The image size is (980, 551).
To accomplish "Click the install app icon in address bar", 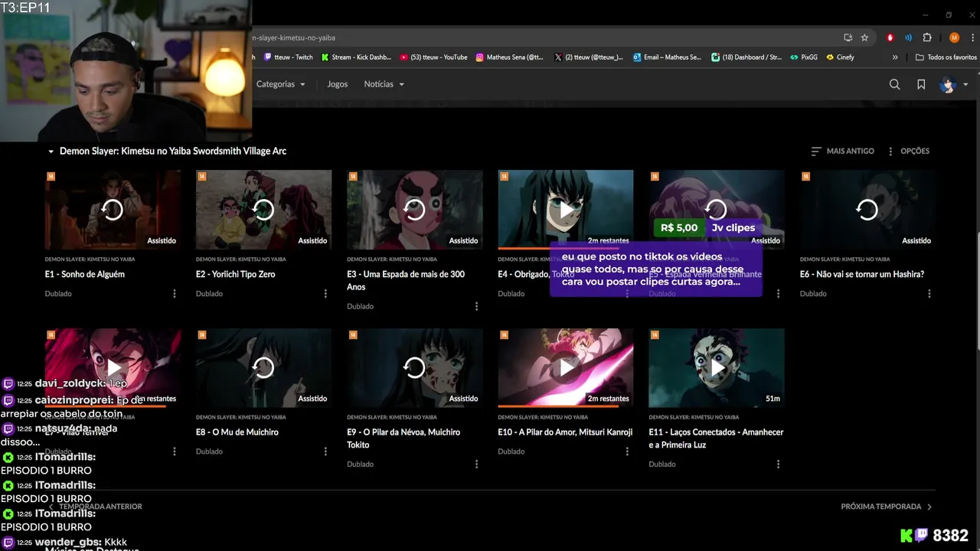I will click(848, 37).
